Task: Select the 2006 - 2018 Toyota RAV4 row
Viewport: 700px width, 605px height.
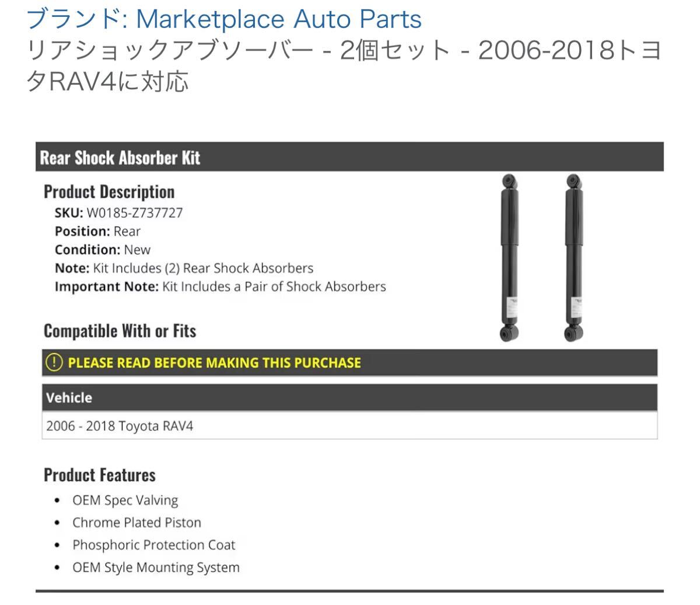Action: (349, 426)
